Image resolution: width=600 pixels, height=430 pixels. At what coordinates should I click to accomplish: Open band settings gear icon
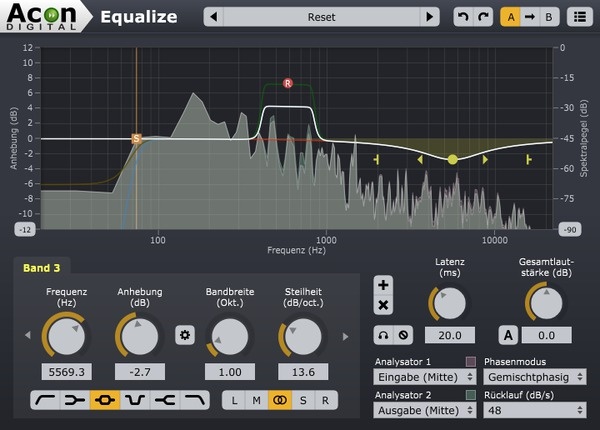(x=184, y=335)
